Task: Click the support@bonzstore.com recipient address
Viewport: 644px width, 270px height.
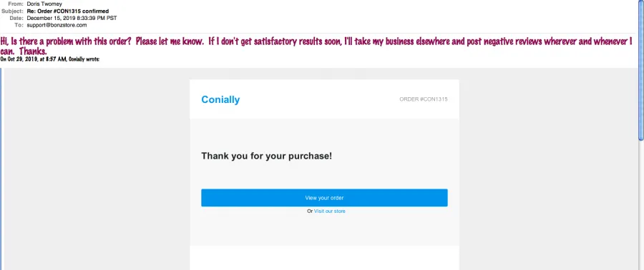Action: 57,25
